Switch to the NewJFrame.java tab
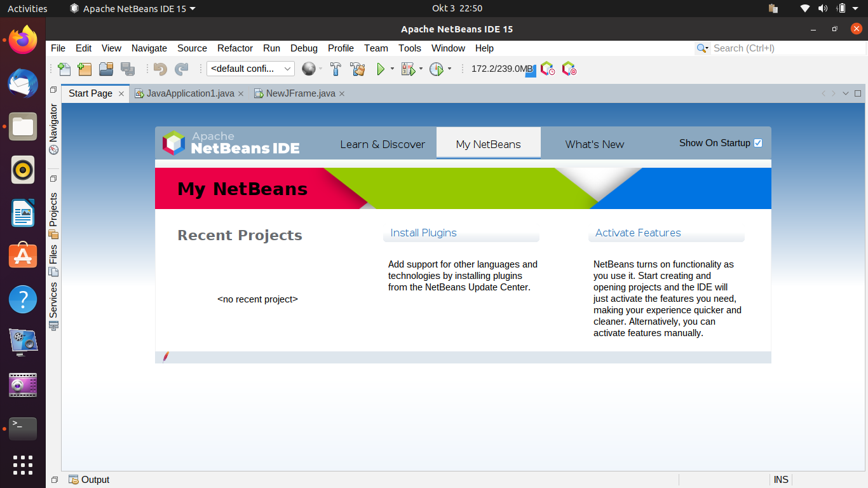Screen dimensions: 868x488 coord(301,93)
